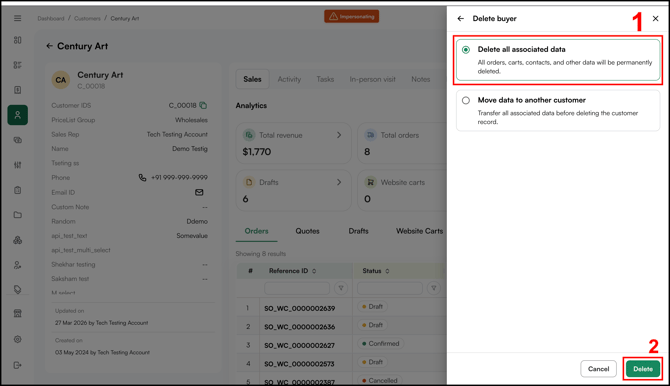The height and width of the screenshot is (386, 670).
Task: Click the Drafts card document icon
Action: [249, 182]
